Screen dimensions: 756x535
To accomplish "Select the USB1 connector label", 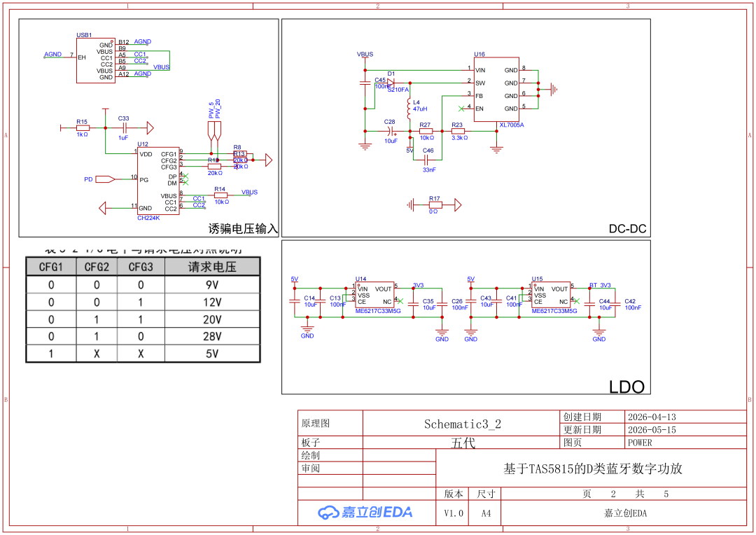I will click(84, 35).
